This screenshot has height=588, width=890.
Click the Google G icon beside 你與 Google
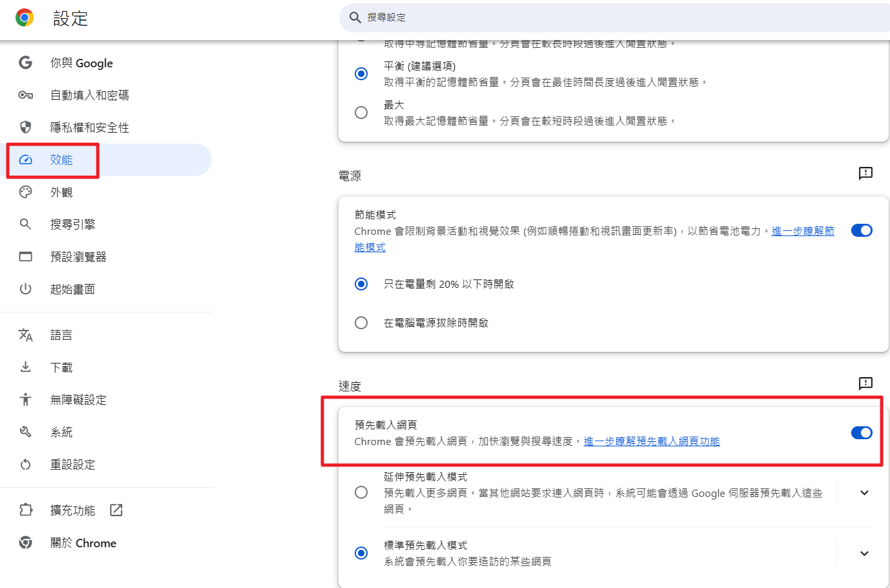[x=25, y=63]
